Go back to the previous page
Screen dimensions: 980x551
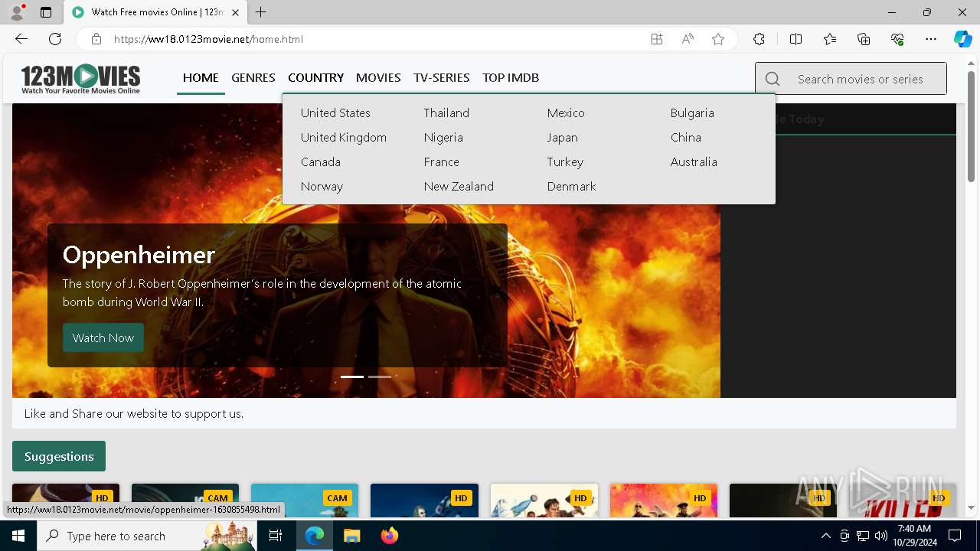point(21,39)
